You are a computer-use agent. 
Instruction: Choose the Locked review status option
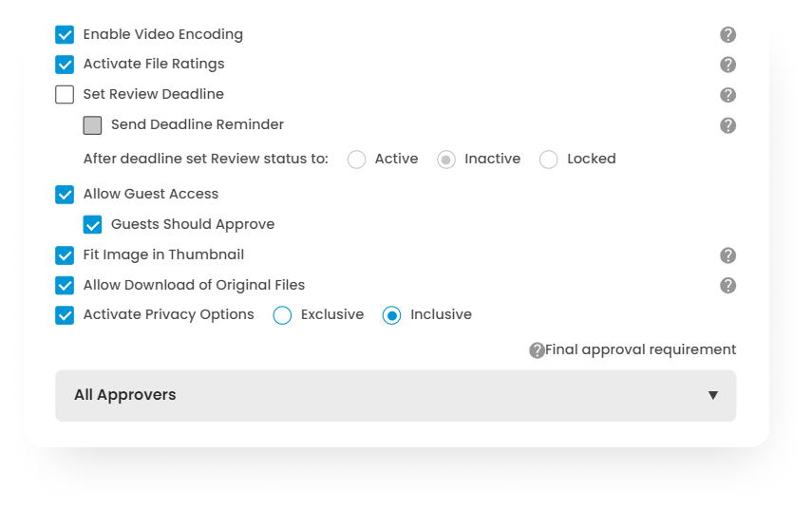[549, 160]
